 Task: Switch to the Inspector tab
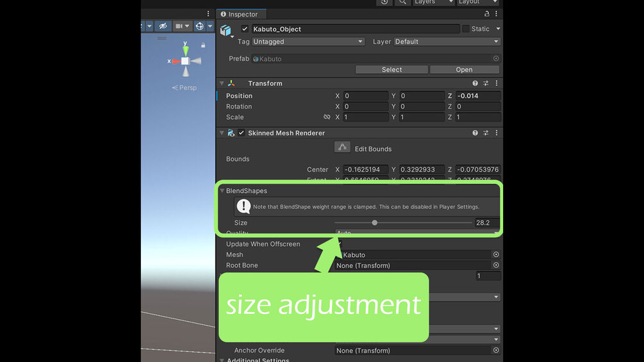click(241, 14)
